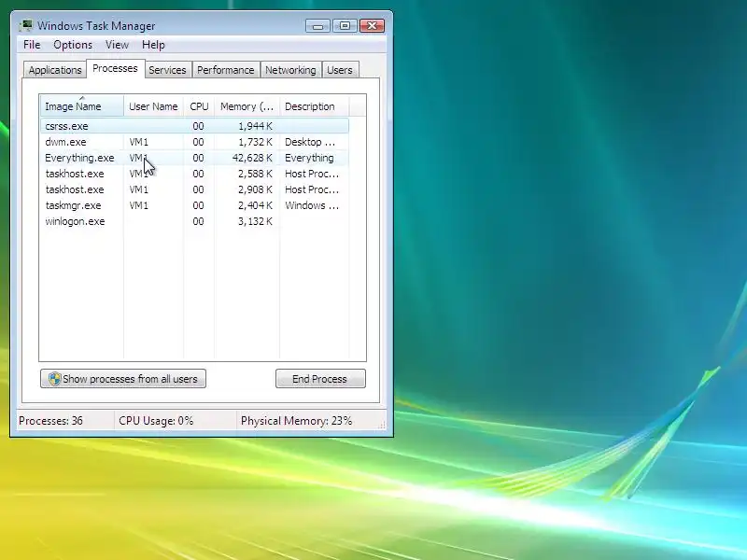Viewport: 747px width, 560px height.
Task: Select the dwm.exe process
Action: [194, 142]
